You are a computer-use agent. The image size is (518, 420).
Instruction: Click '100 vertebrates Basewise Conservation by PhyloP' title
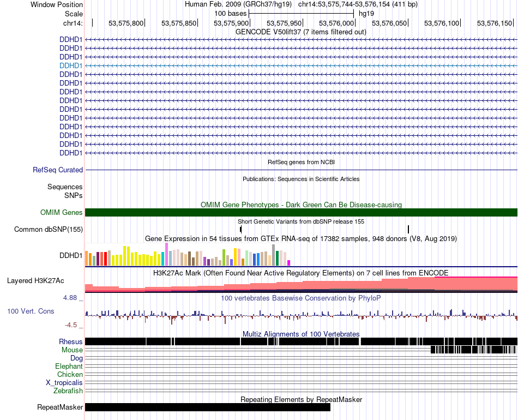point(301,298)
